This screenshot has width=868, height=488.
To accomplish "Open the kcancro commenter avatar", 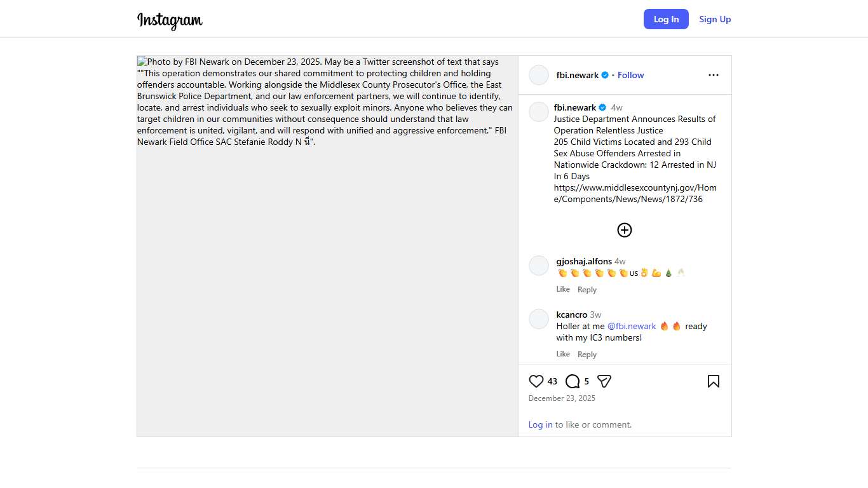I will click(539, 319).
